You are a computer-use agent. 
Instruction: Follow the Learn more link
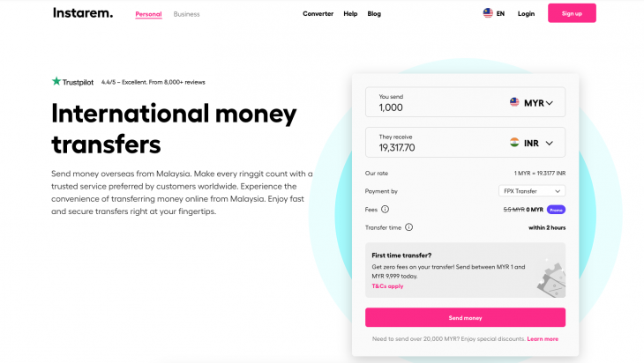click(x=543, y=338)
